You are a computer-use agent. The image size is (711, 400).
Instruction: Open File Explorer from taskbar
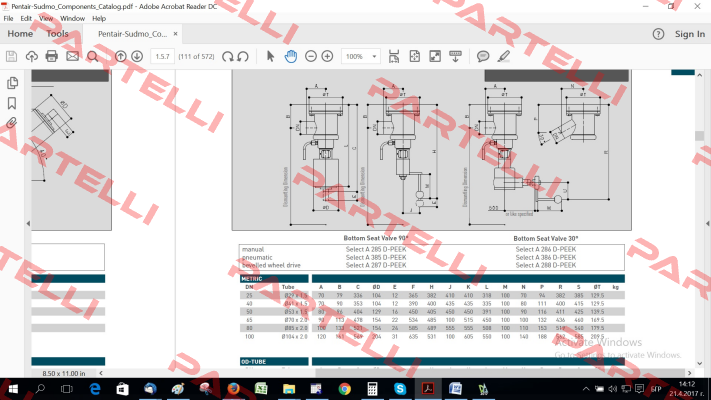coord(289,389)
